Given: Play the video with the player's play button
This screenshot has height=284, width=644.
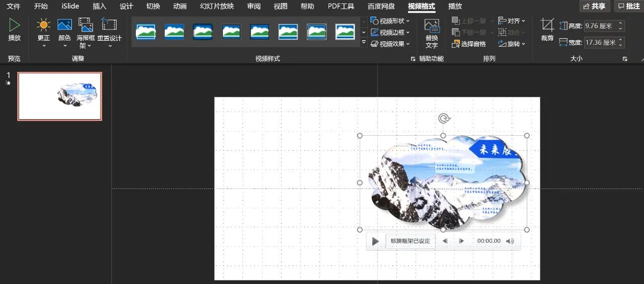Looking at the screenshot, I should pyautogui.click(x=375, y=241).
